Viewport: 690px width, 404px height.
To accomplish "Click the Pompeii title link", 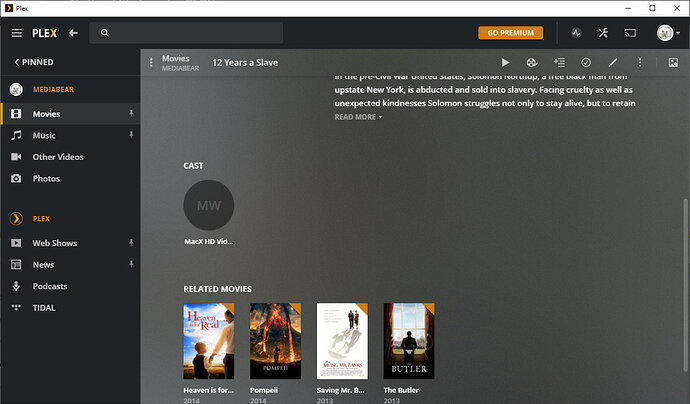I will click(264, 390).
